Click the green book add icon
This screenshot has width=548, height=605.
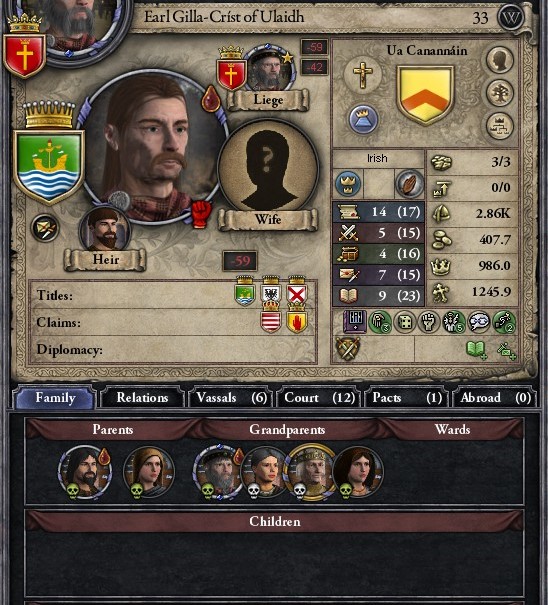(x=477, y=350)
